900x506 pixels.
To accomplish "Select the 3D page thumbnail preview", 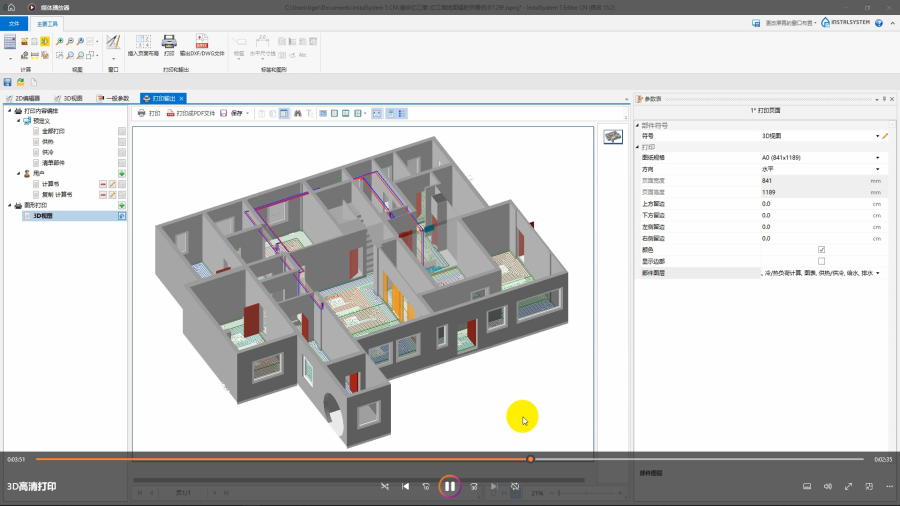I will click(x=612, y=137).
